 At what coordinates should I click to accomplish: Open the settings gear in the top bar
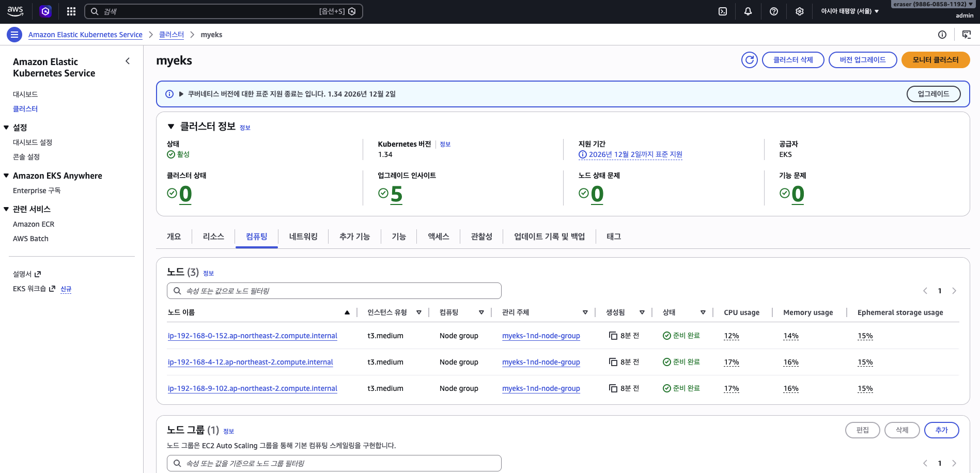pyautogui.click(x=800, y=11)
